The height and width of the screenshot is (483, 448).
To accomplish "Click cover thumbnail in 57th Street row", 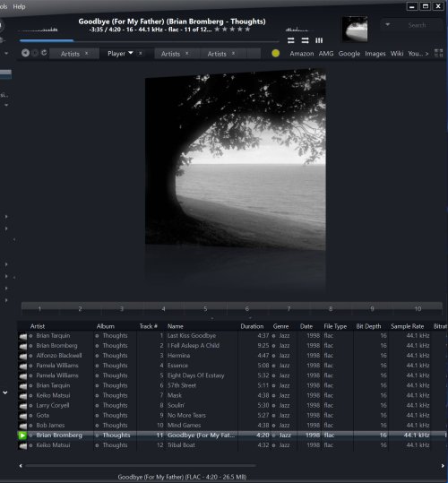I will (22, 385).
